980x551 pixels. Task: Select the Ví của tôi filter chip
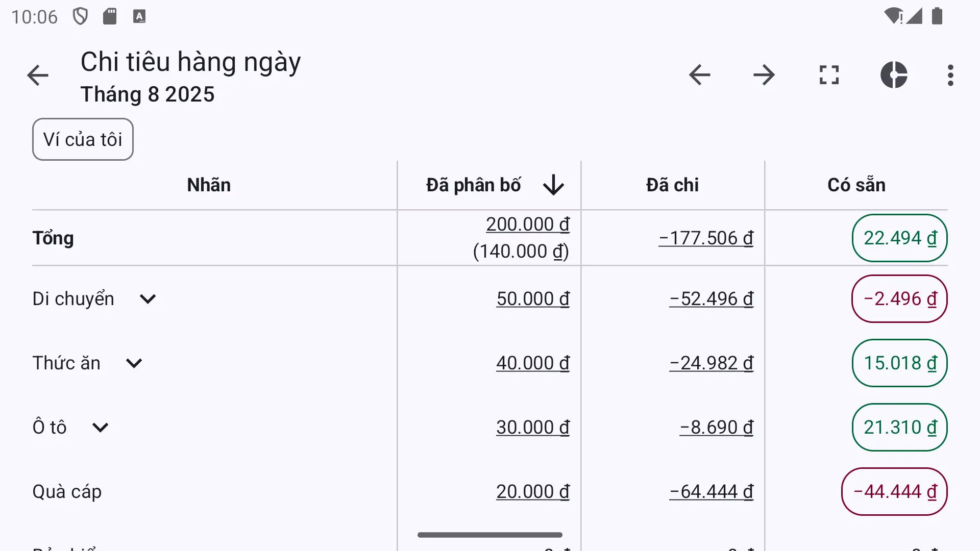click(83, 139)
